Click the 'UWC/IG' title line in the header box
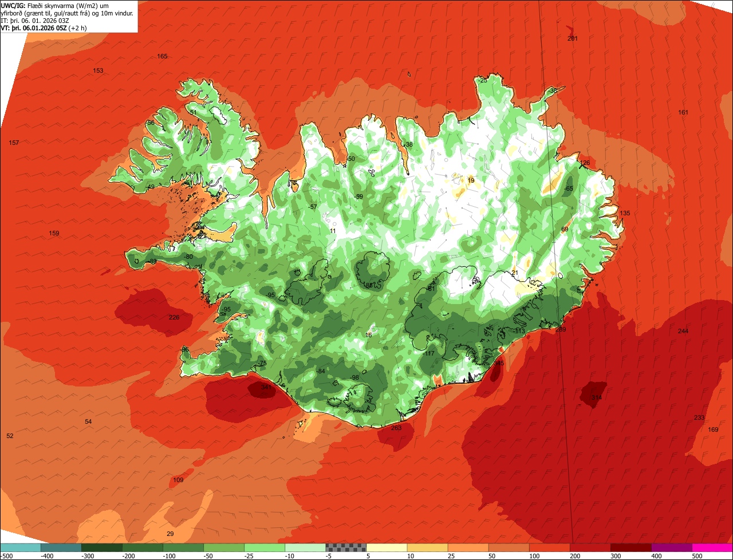Screen dimensions: 733x560 coord(68,6)
